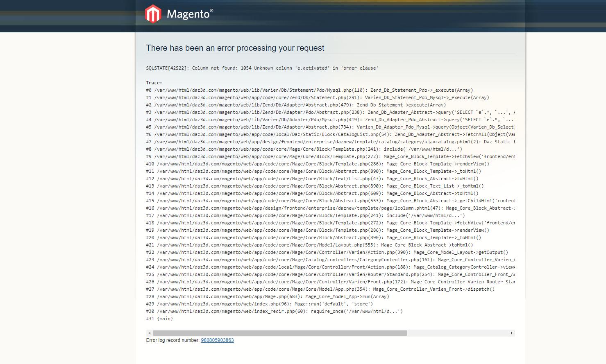Image resolution: width=606 pixels, height=364 pixels.
Task: Click the horizontal scrollbar right arrow
Action: click(511, 333)
